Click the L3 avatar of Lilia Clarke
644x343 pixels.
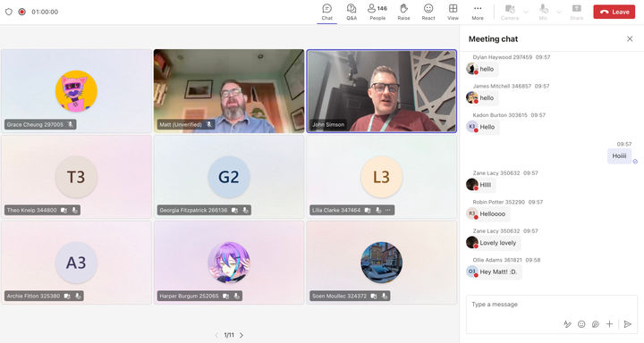[x=382, y=177]
